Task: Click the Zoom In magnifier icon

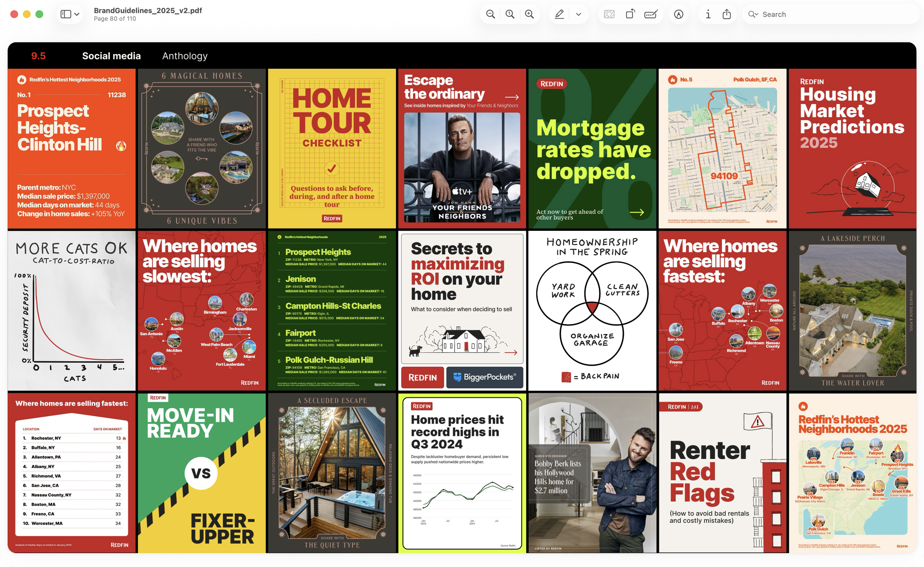Action: (x=529, y=14)
